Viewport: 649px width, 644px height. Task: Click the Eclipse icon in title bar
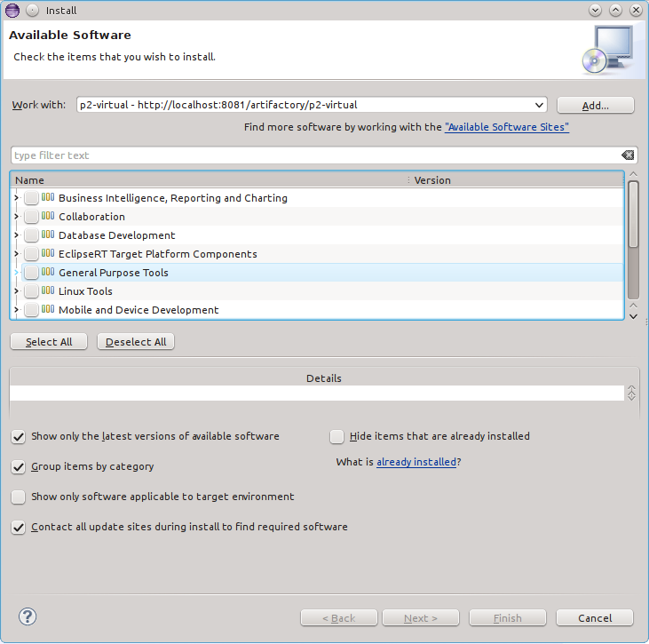pyautogui.click(x=12, y=11)
